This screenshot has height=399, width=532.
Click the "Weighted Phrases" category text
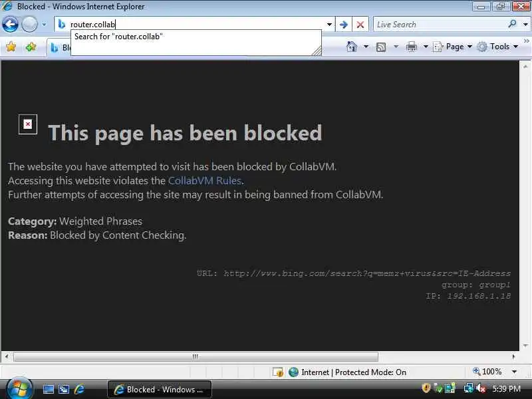101,221
